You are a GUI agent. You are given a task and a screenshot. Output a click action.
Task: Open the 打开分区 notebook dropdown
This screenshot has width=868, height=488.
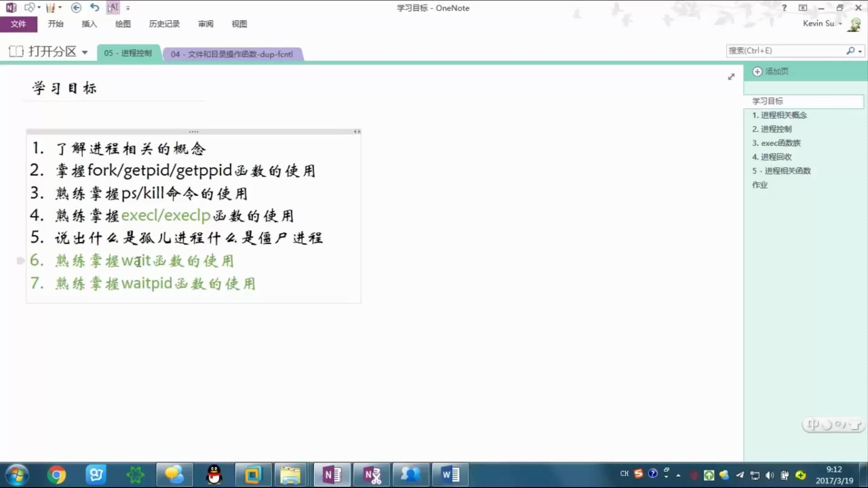coord(85,52)
